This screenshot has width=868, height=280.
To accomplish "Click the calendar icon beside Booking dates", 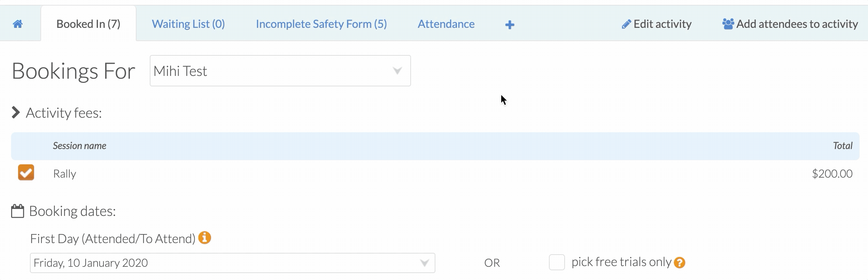I will pos(18,211).
